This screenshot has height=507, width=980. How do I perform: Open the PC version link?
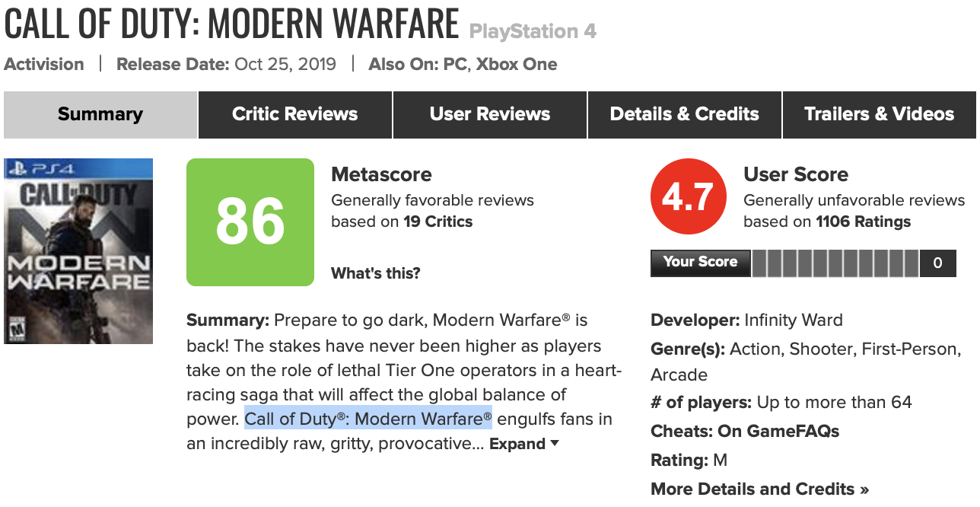pos(455,64)
